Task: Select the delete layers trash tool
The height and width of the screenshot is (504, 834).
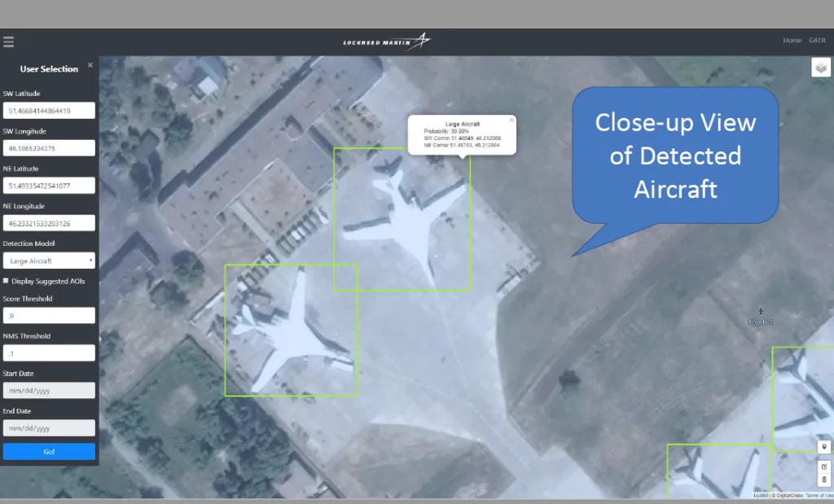Action: click(824, 480)
